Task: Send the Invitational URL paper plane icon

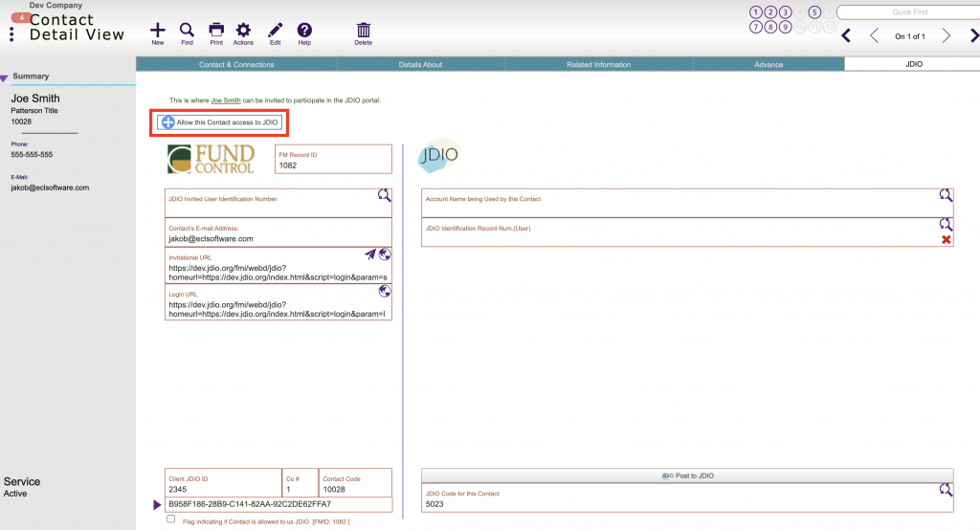Action: point(370,254)
